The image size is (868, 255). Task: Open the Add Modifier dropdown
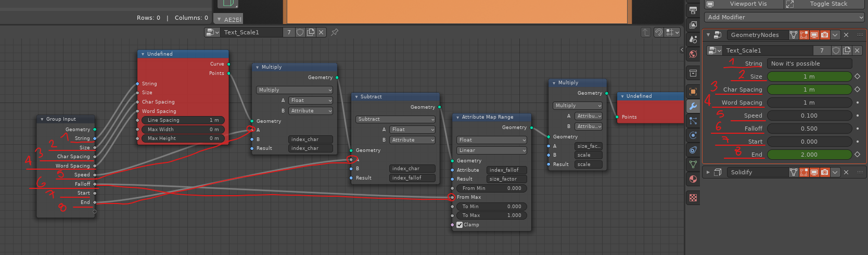point(784,17)
